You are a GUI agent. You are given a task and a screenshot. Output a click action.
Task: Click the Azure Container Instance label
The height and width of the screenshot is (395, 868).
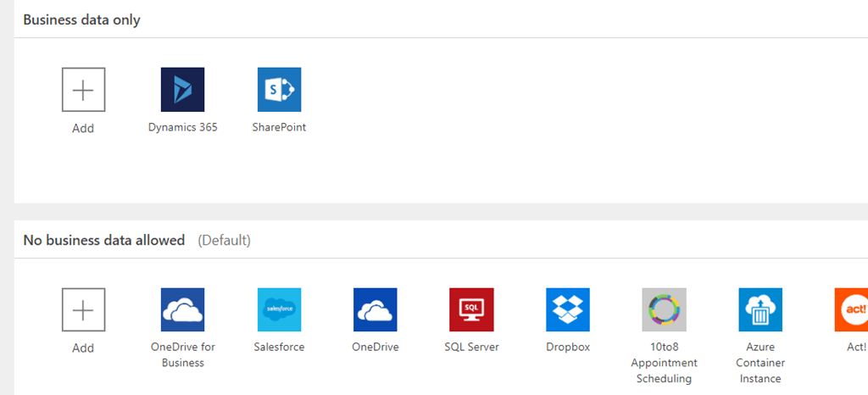(x=760, y=363)
